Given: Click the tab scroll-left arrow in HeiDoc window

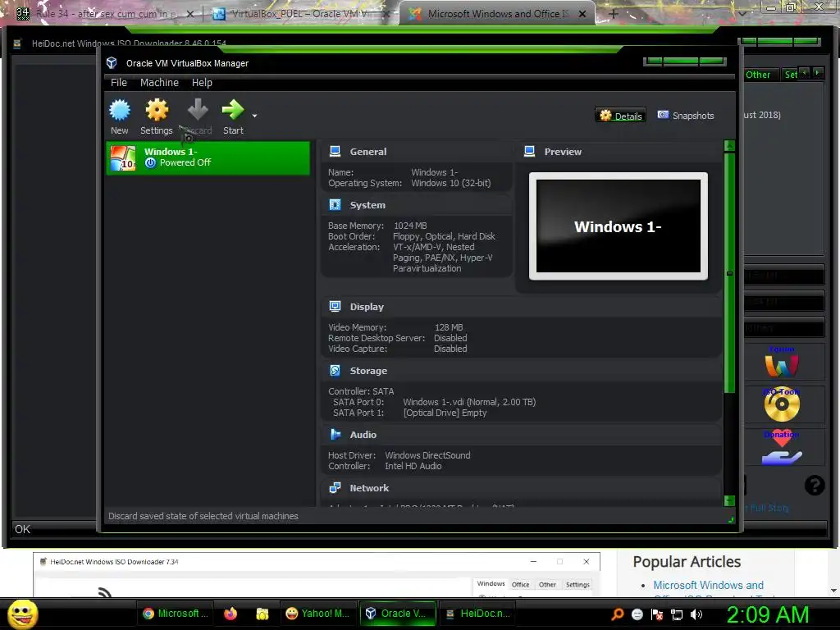Looking at the screenshot, I should click(804, 72).
